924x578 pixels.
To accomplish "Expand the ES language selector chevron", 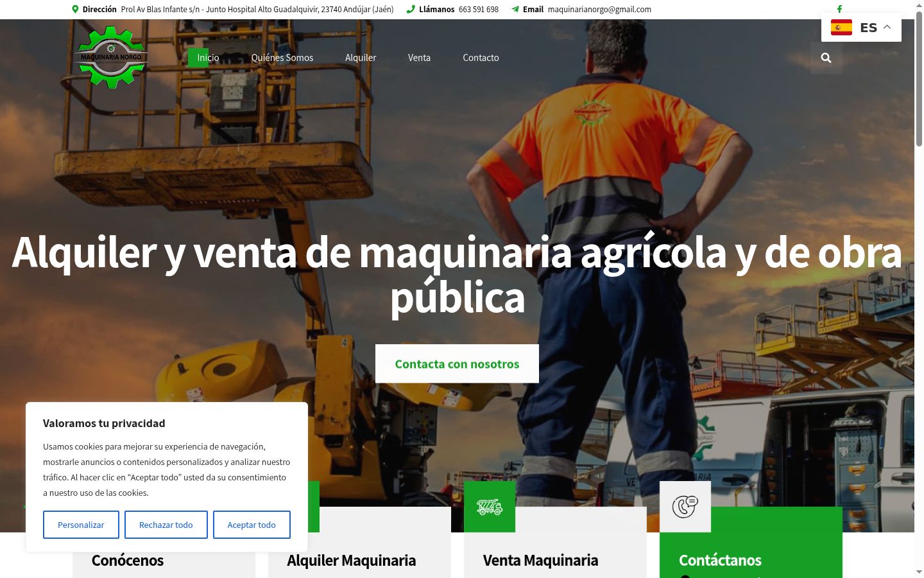I will (x=887, y=27).
